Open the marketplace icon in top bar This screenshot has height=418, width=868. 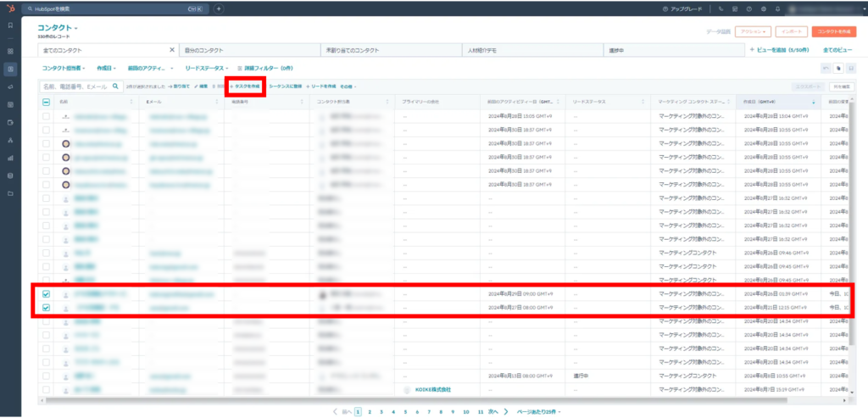(x=735, y=8)
